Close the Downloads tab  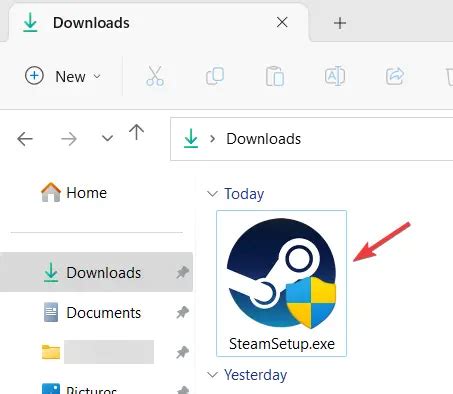tap(282, 23)
